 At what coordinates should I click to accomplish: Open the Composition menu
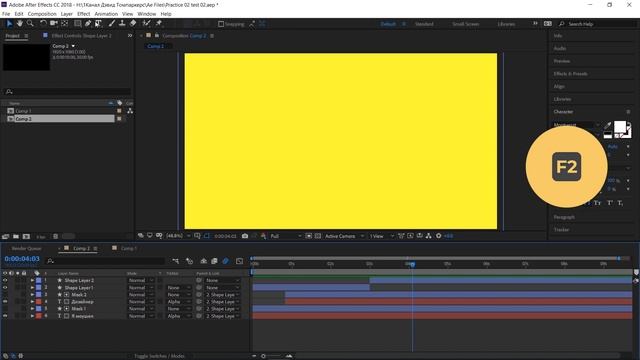pos(42,14)
